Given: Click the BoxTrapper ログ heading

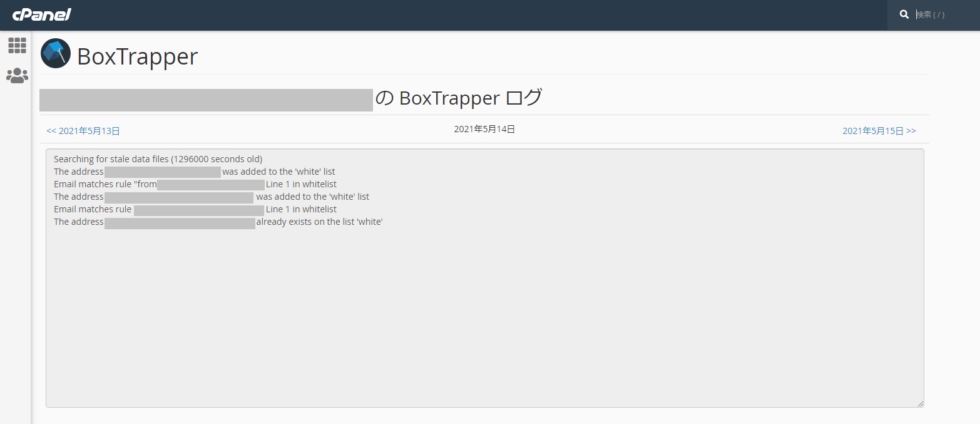Looking at the screenshot, I should [x=459, y=98].
